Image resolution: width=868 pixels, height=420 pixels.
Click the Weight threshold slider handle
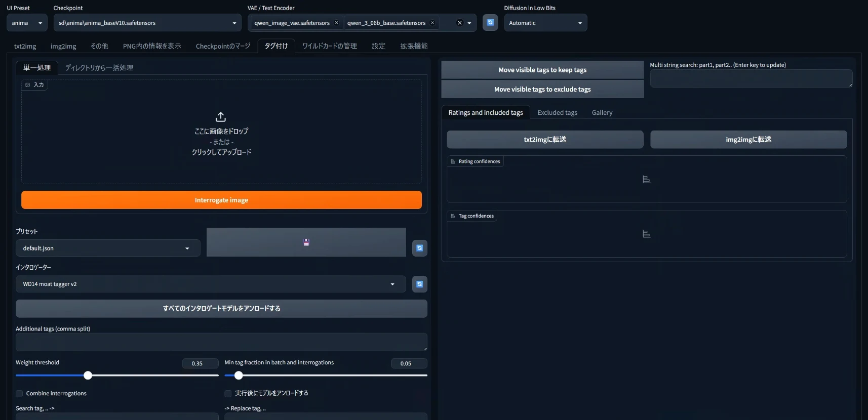(x=88, y=375)
